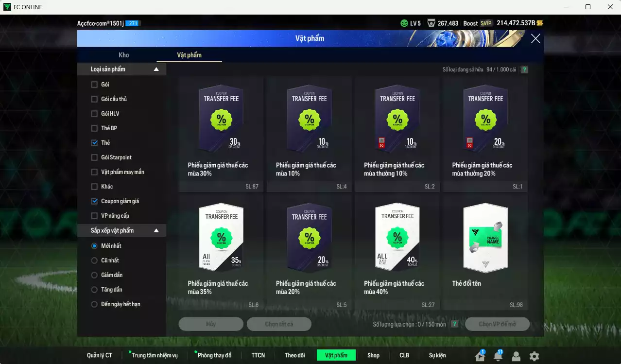Click the Chọn tất cả button
This screenshot has width=621, height=364.
point(279,324)
